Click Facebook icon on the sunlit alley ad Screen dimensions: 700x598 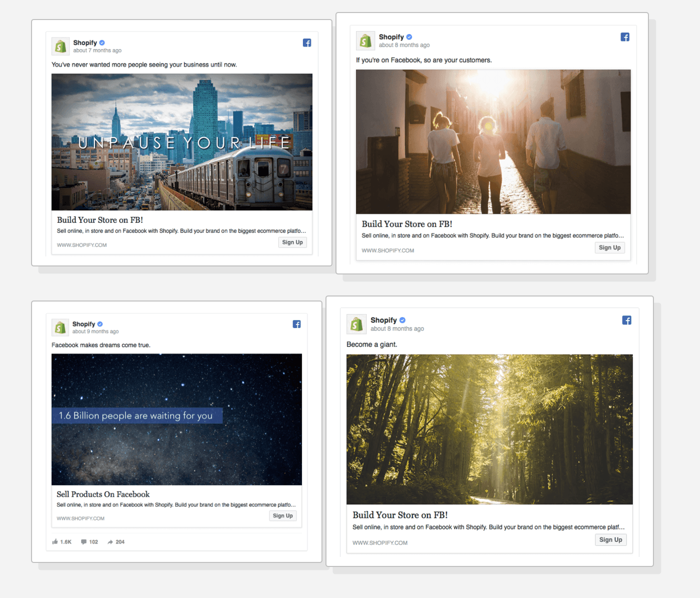pos(625,37)
